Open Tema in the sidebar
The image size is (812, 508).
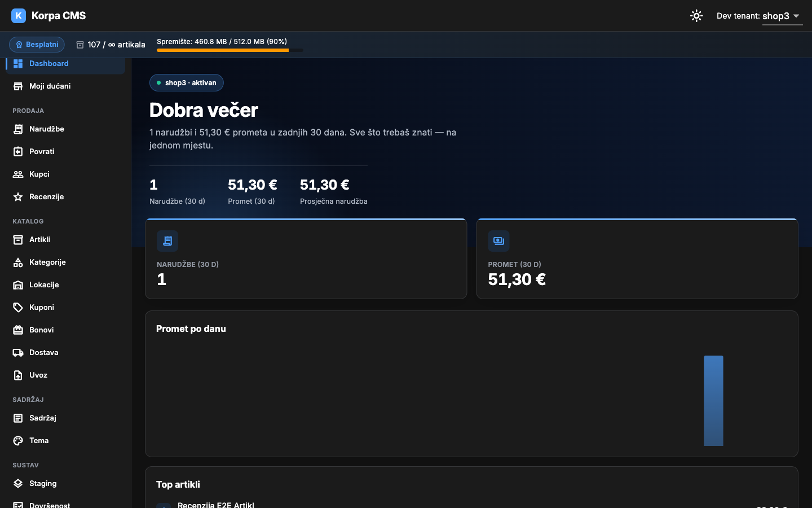point(65,441)
